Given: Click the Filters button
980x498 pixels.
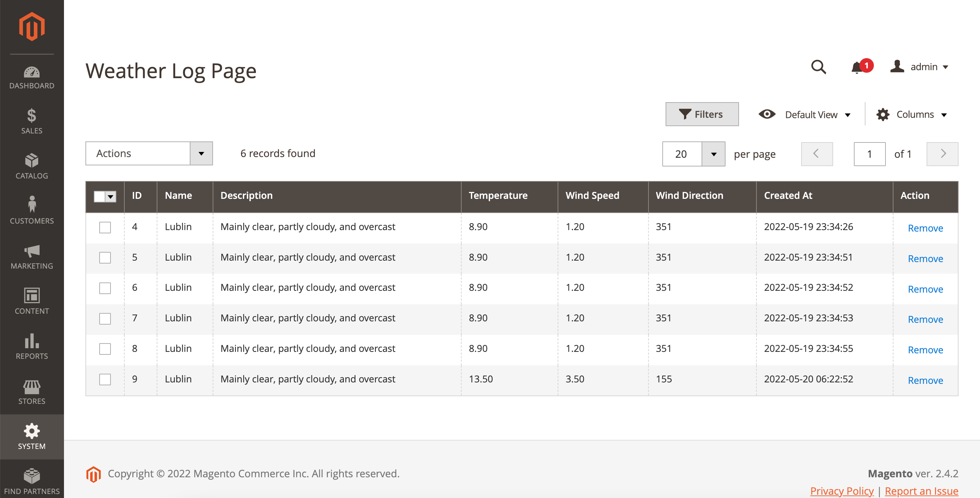Looking at the screenshot, I should [x=702, y=114].
